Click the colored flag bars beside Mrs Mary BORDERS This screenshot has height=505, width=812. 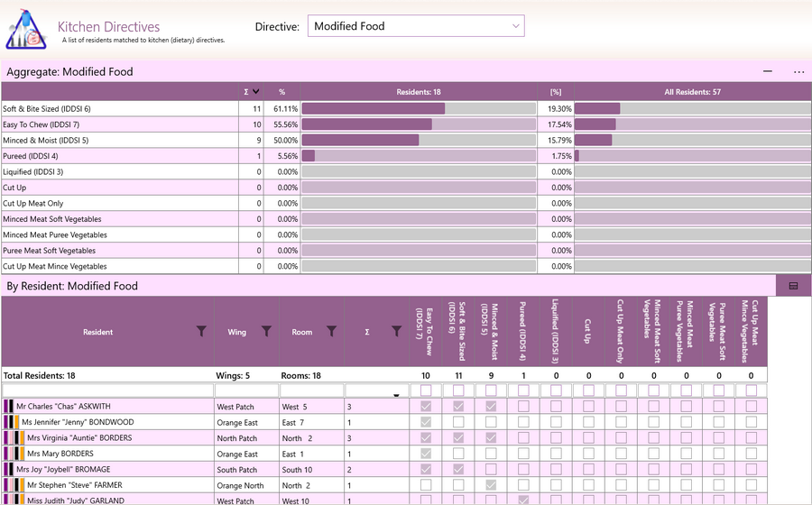[x=14, y=454]
